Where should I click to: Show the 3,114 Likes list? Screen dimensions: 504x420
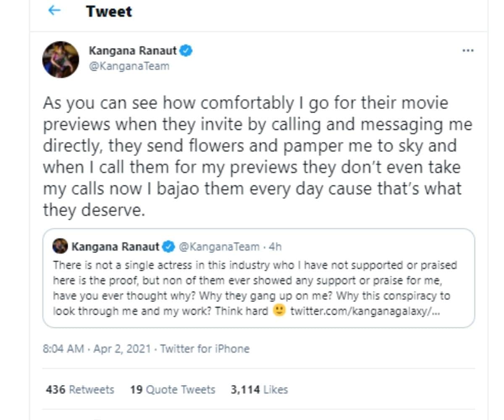coord(259,389)
